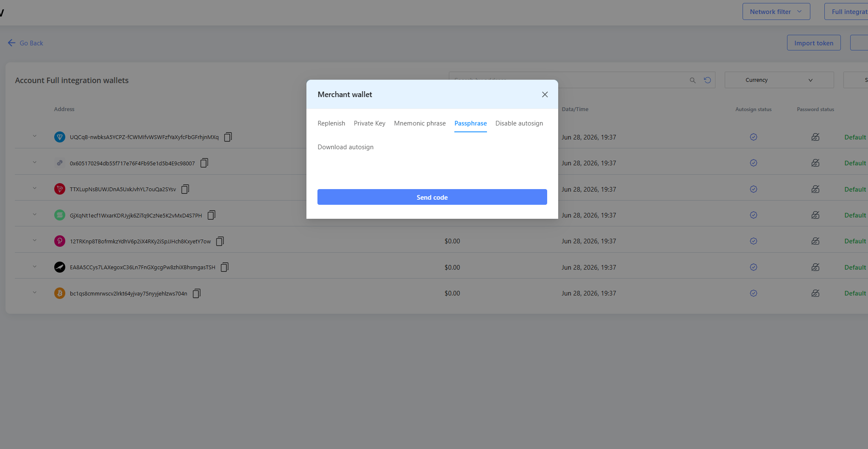Toggle autosign status for bc1qs8 wallet
868x449 pixels.
click(754, 293)
